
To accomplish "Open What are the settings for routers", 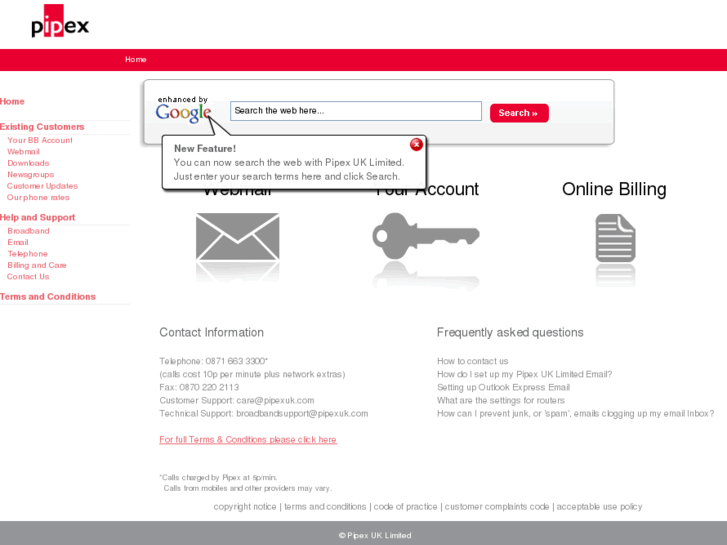I will tap(501, 400).
